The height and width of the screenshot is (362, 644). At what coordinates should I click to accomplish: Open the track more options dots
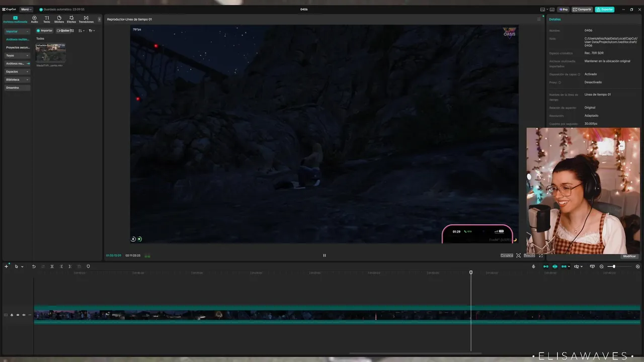[30, 315]
